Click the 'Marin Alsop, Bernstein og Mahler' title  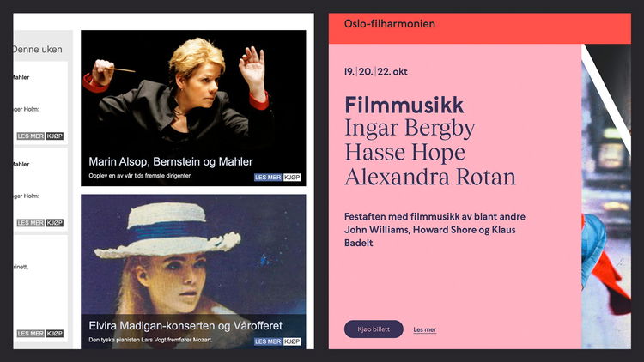click(171, 162)
